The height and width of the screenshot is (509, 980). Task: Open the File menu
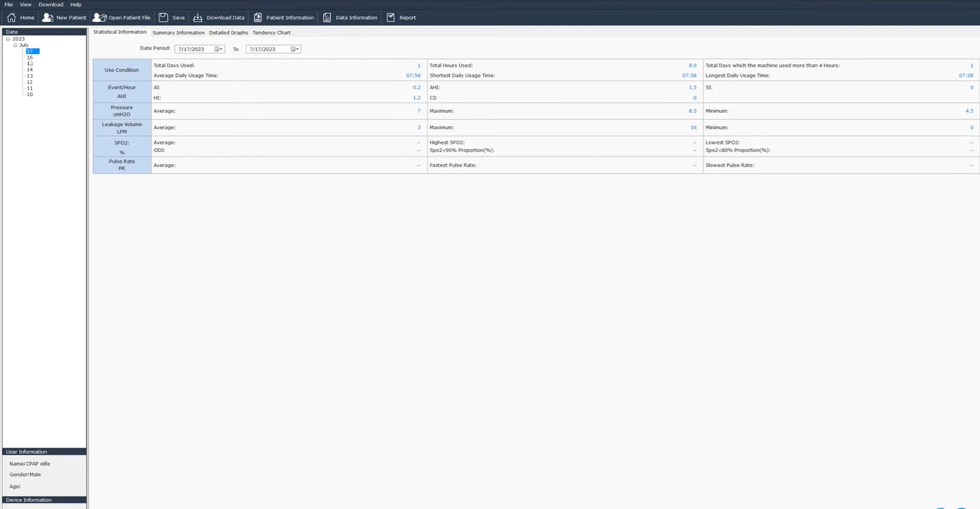click(x=9, y=5)
